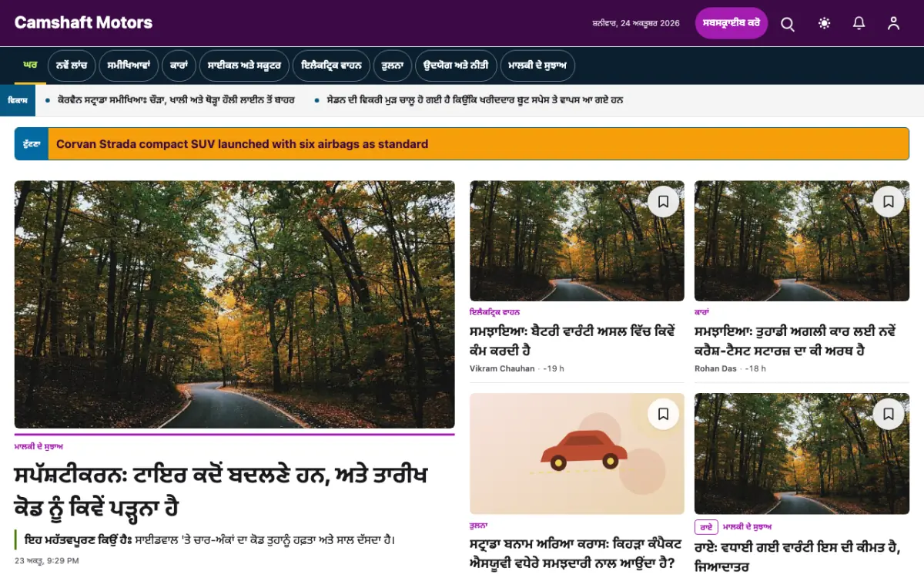The image size is (924, 578).
Task: Open the Corvan Strada six airbags breaking headline
Action: 243,144
